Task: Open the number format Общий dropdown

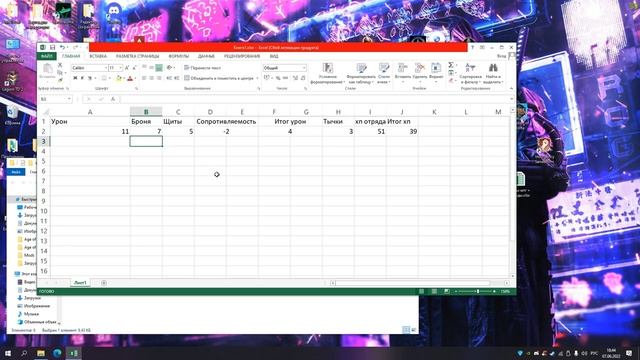Action: coord(304,68)
